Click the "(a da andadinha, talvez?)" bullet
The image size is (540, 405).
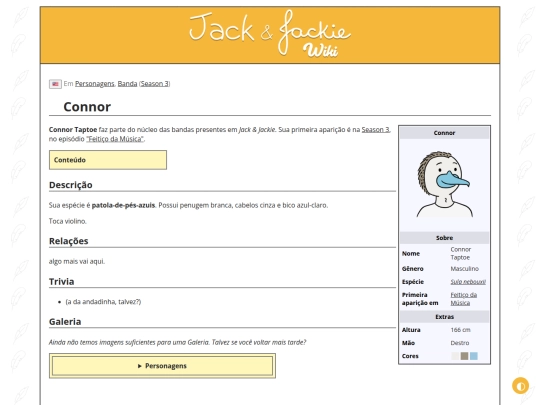(103, 302)
